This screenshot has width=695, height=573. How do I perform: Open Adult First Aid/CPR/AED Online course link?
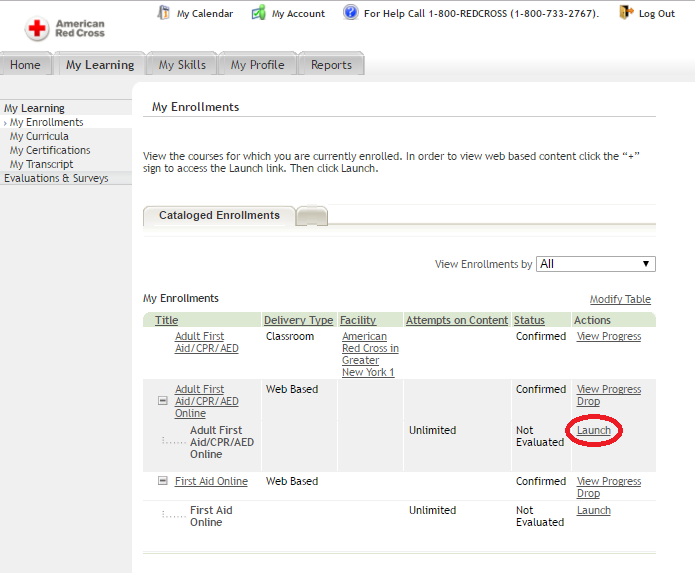[x=207, y=401]
